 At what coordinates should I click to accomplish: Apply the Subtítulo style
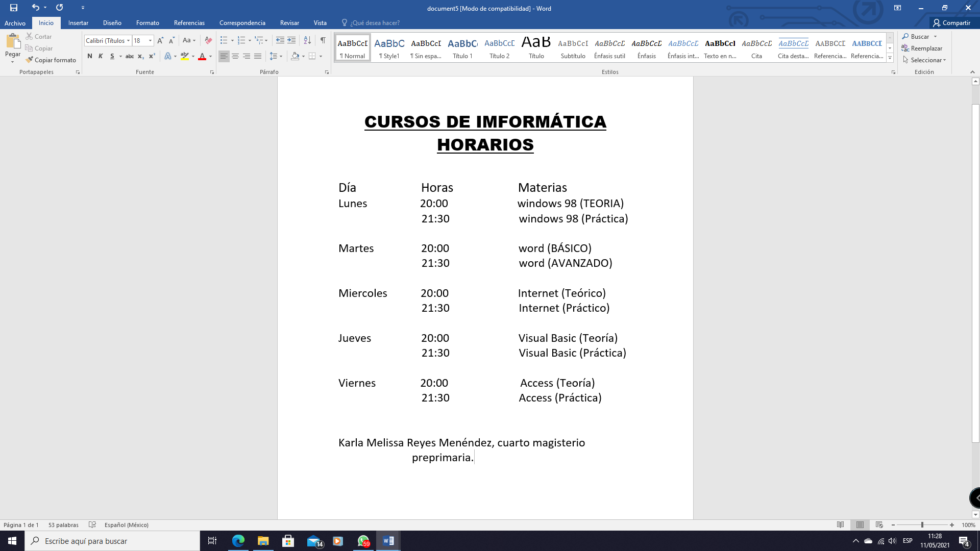point(573,48)
